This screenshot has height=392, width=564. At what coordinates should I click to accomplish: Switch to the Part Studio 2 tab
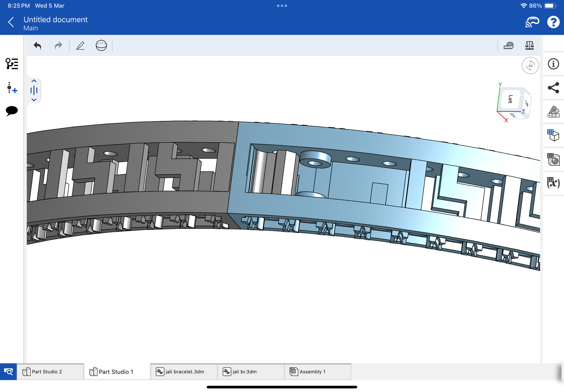(x=47, y=372)
